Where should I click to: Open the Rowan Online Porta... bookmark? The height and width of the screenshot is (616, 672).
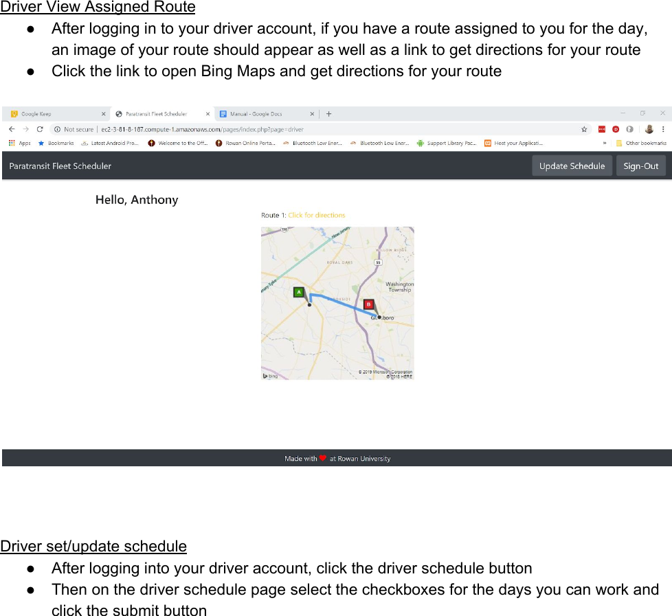coord(245,143)
